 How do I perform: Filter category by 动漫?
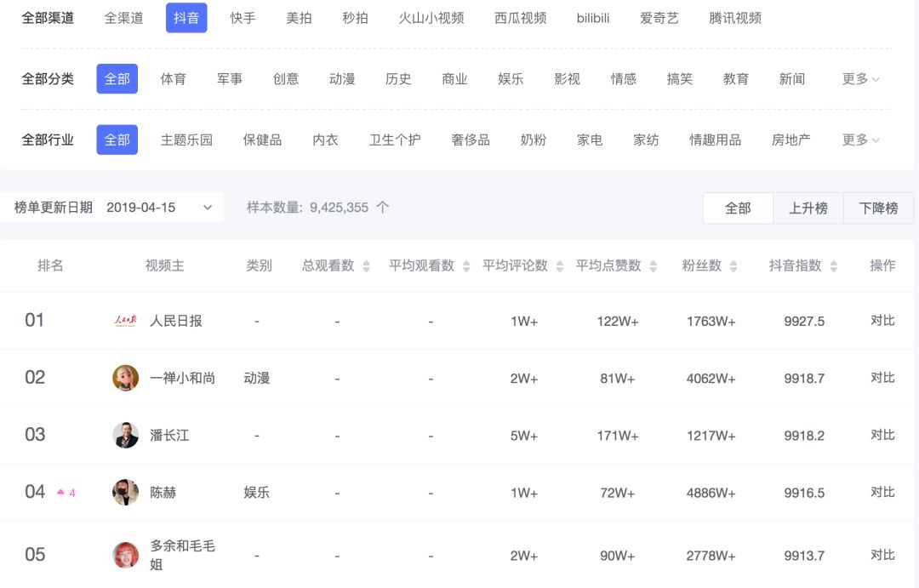[342, 79]
